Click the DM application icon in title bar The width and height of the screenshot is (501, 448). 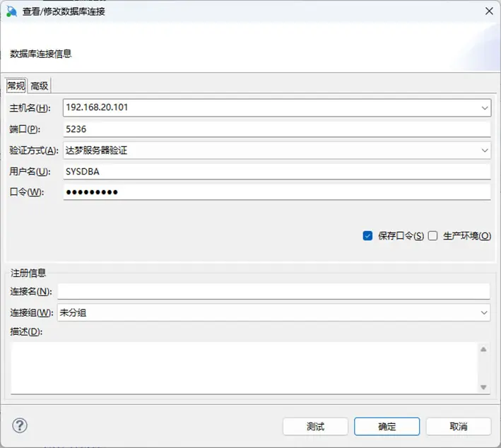tap(11, 11)
